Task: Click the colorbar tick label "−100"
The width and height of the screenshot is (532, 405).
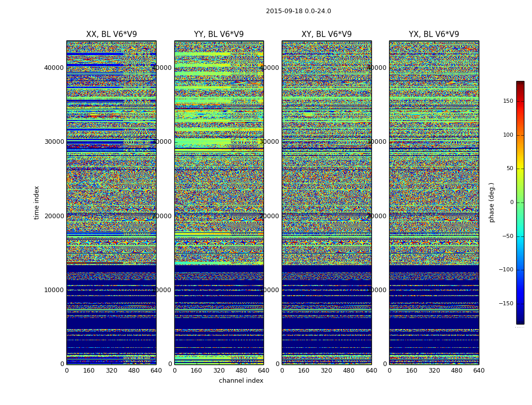Action: click(506, 269)
